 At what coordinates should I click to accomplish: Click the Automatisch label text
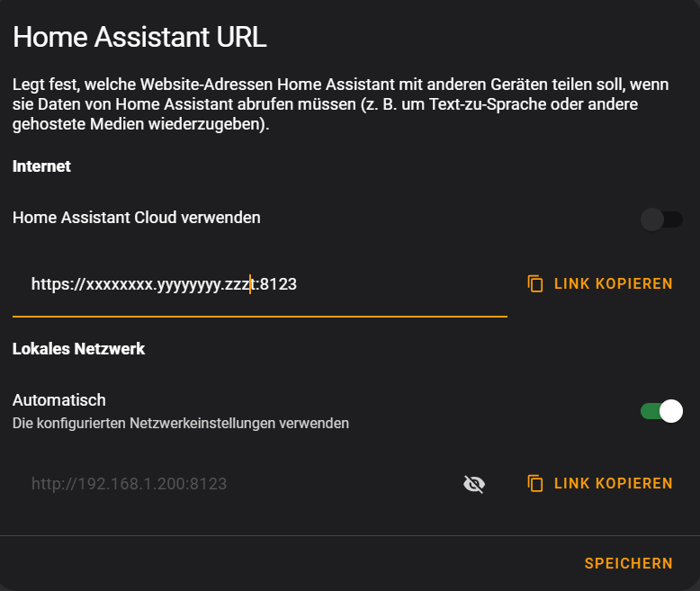[58, 400]
